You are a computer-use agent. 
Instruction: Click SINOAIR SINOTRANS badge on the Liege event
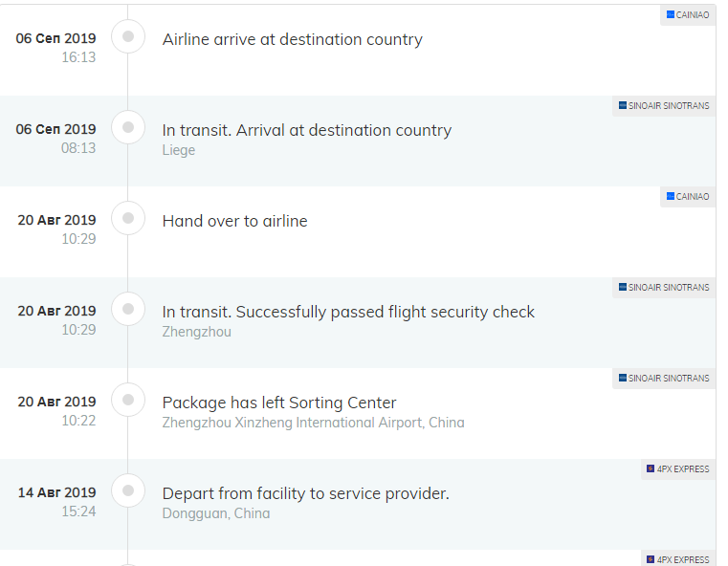click(x=664, y=106)
